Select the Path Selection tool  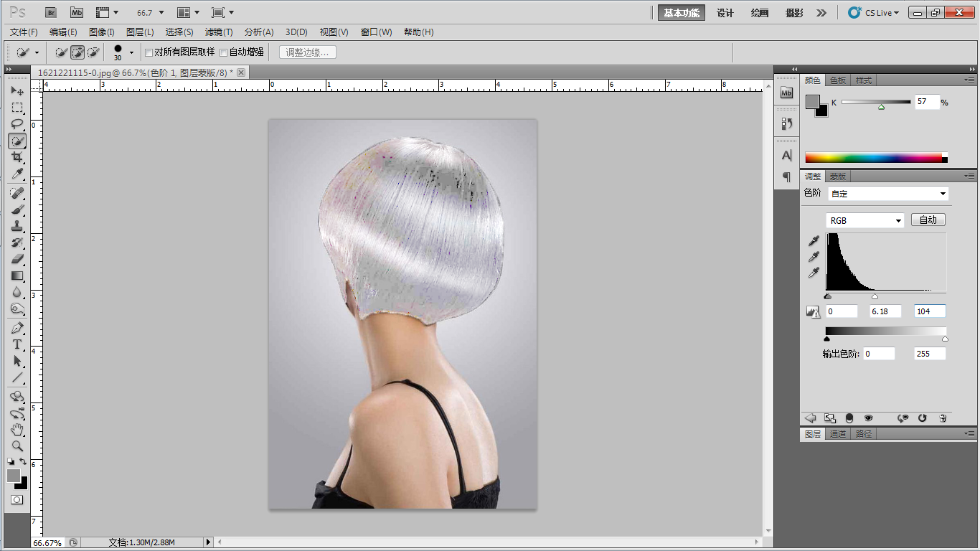17,361
